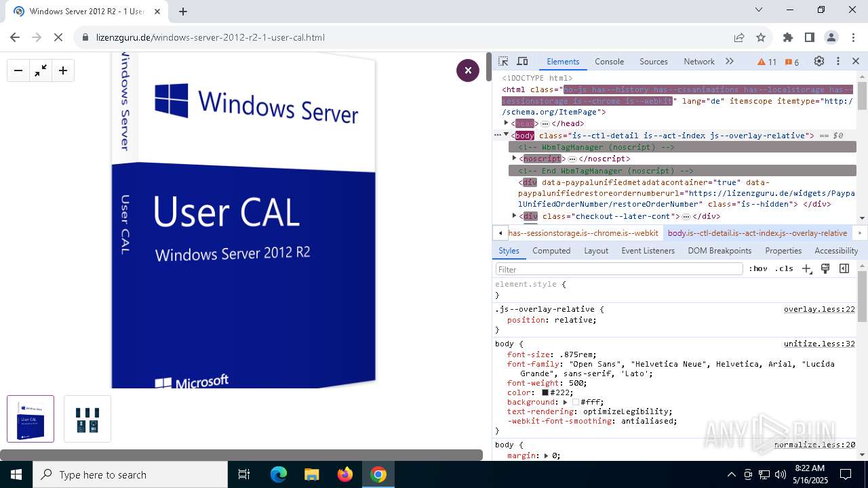Collapse the body element node
This screenshot has height=488, width=868.
tap(506, 135)
